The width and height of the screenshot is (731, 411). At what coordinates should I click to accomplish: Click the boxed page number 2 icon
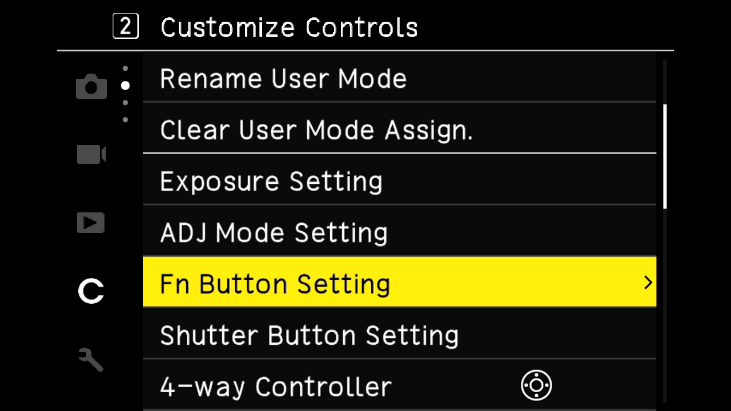[127, 27]
